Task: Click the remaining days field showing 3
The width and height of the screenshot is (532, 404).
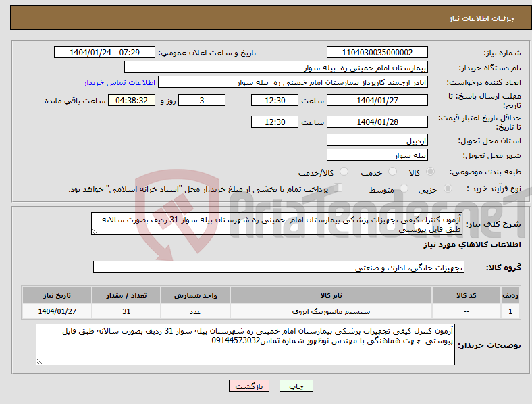Action: (x=202, y=100)
